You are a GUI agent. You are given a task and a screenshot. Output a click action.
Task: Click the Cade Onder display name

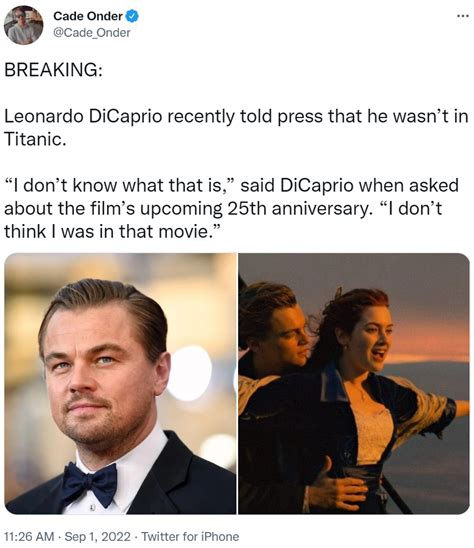coord(87,16)
